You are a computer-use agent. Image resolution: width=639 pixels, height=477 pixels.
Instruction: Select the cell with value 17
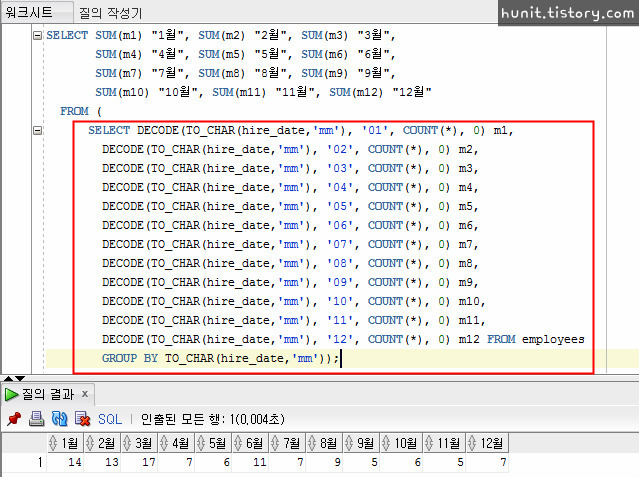pos(139,462)
